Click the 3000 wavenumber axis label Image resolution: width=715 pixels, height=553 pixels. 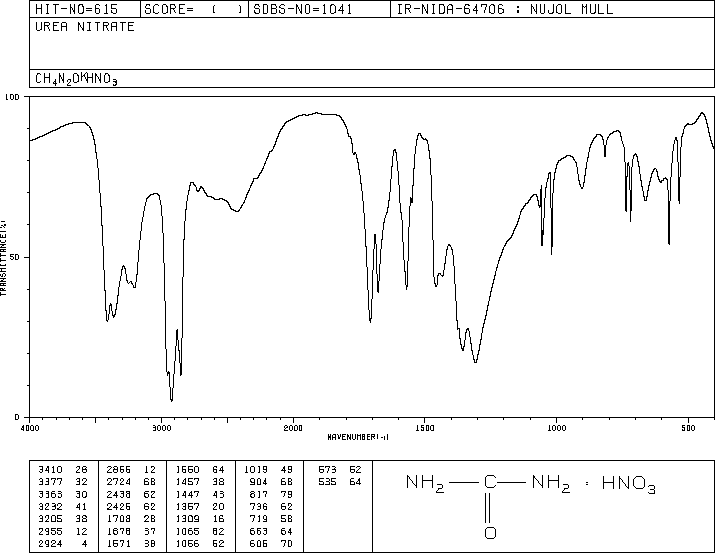161,428
